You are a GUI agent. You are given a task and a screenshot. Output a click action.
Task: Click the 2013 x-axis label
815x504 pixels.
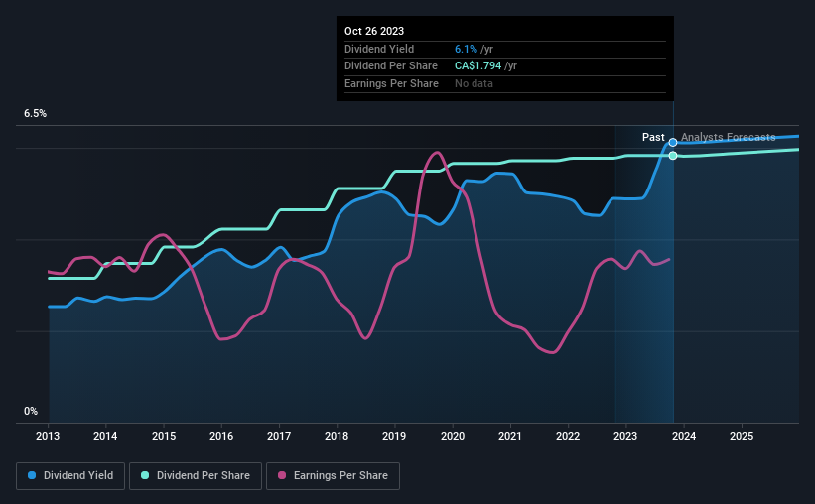point(48,436)
